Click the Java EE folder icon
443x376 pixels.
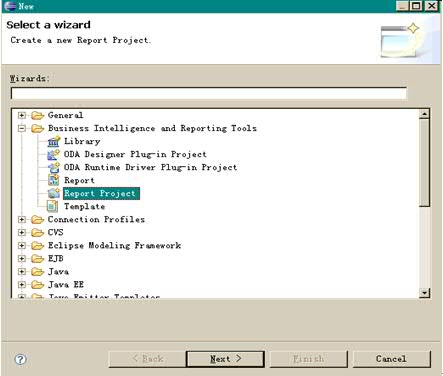pyautogui.click(x=37, y=285)
